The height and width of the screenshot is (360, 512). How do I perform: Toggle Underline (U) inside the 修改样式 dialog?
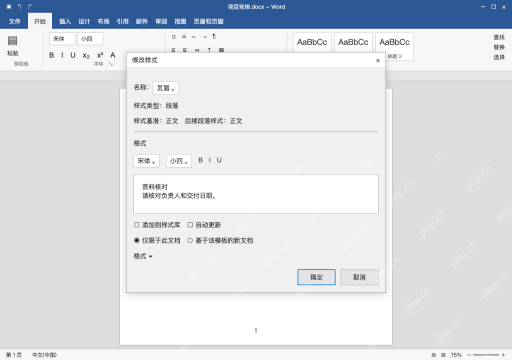[219, 160]
